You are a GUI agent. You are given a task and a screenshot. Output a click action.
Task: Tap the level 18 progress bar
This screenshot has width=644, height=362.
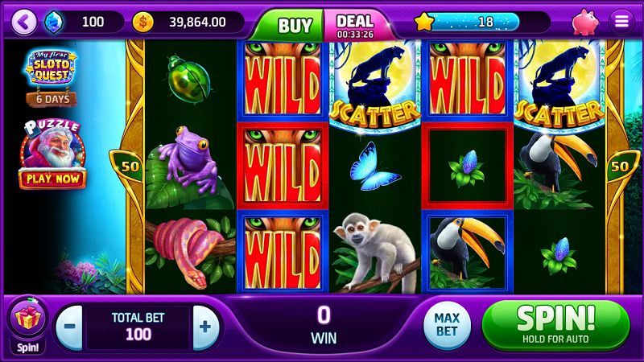477,22
